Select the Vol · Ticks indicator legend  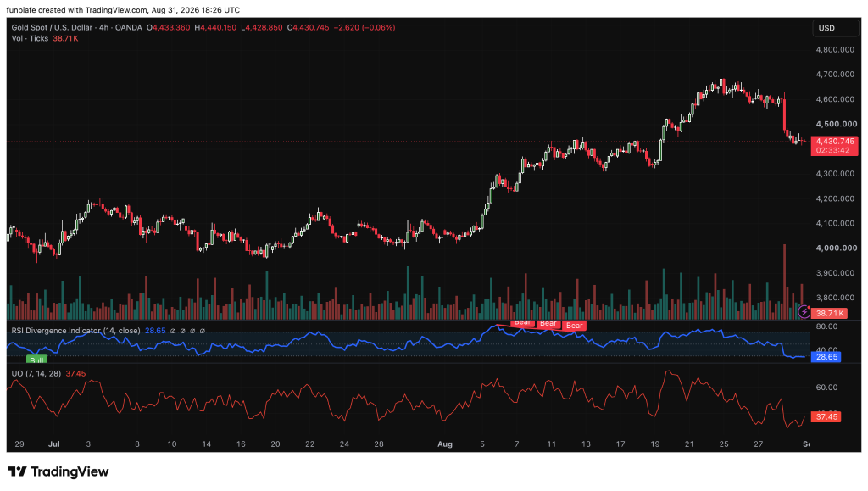pos(30,38)
